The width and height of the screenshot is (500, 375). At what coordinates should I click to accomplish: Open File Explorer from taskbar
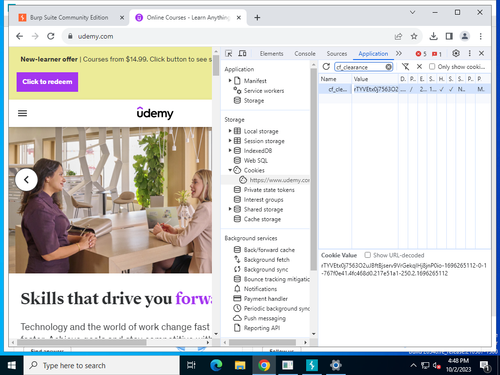coord(240,365)
